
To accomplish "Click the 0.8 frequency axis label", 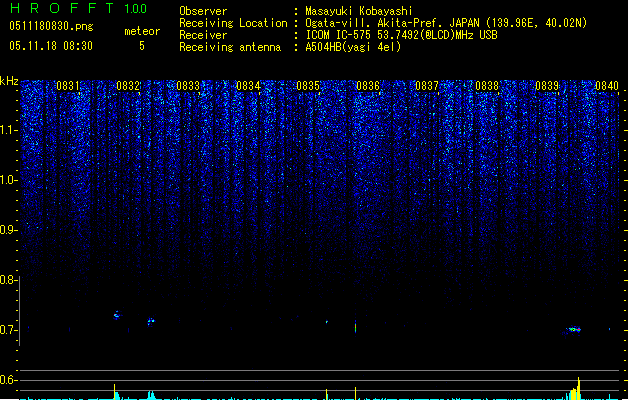I will tap(9, 280).
